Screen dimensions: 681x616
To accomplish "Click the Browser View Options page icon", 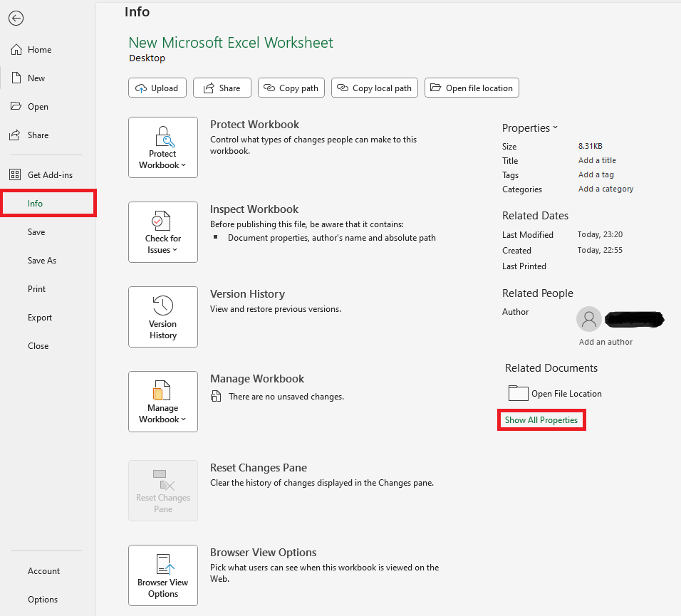I will tap(165, 564).
